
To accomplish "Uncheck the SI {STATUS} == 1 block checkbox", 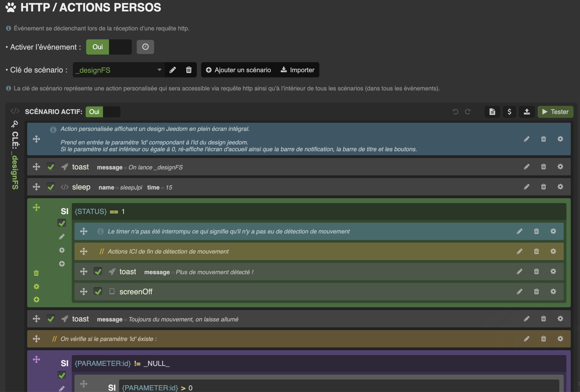I will 62,223.
